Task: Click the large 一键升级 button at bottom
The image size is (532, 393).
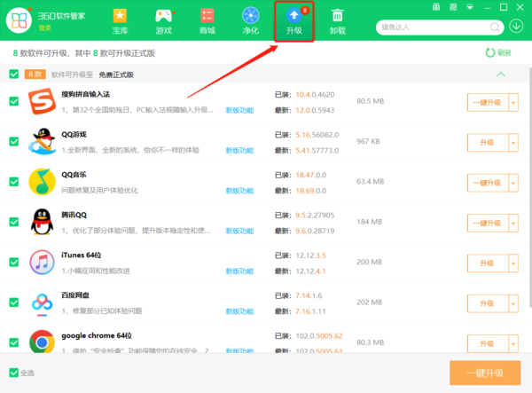Action: [x=485, y=373]
